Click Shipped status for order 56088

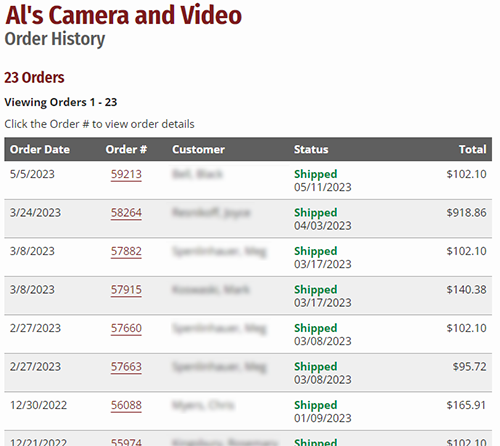(x=315, y=405)
